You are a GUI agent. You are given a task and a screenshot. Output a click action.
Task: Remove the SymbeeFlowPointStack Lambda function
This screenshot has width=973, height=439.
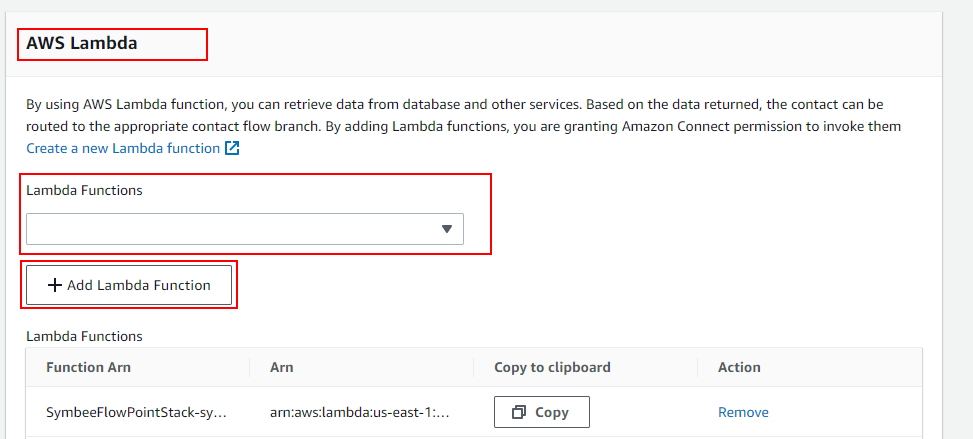pyautogui.click(x=743, y=412)
